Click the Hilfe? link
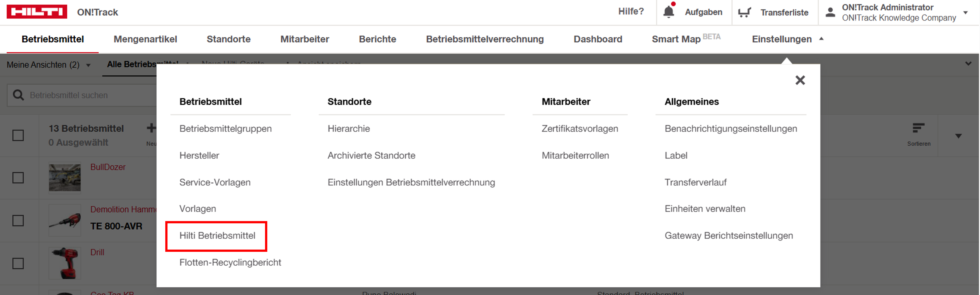 tap(631, 11)
